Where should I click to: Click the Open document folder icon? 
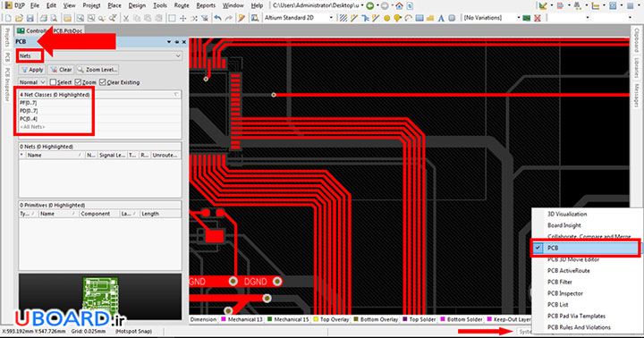(19, 18)
